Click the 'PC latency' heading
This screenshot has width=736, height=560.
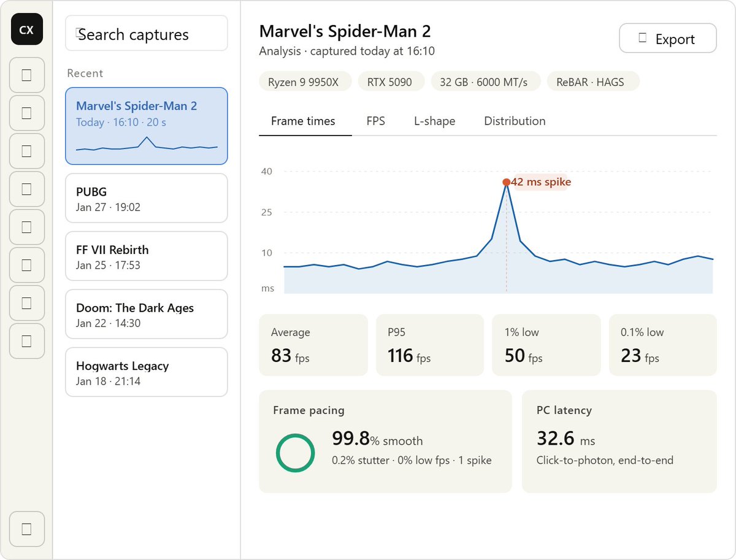pyautogui.click(x=564, y=410)
